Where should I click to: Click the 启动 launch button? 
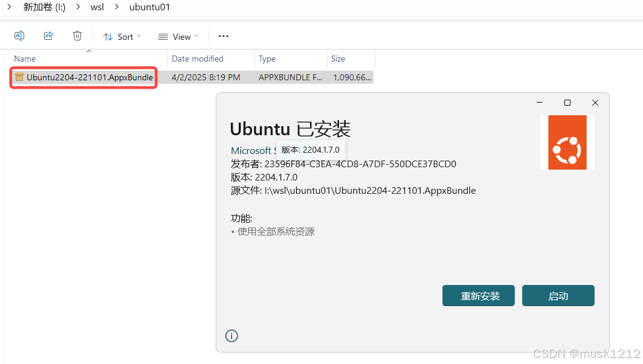[x=558, y=296]
